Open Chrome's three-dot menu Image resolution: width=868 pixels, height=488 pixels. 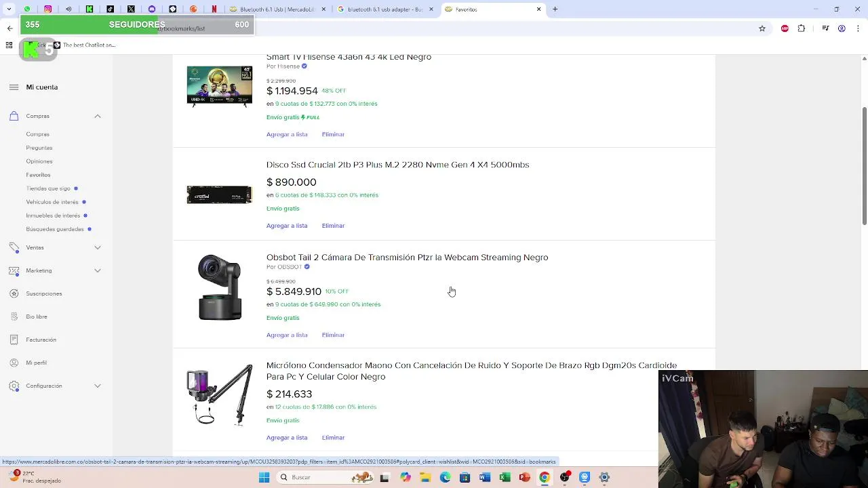coord(859,28)
